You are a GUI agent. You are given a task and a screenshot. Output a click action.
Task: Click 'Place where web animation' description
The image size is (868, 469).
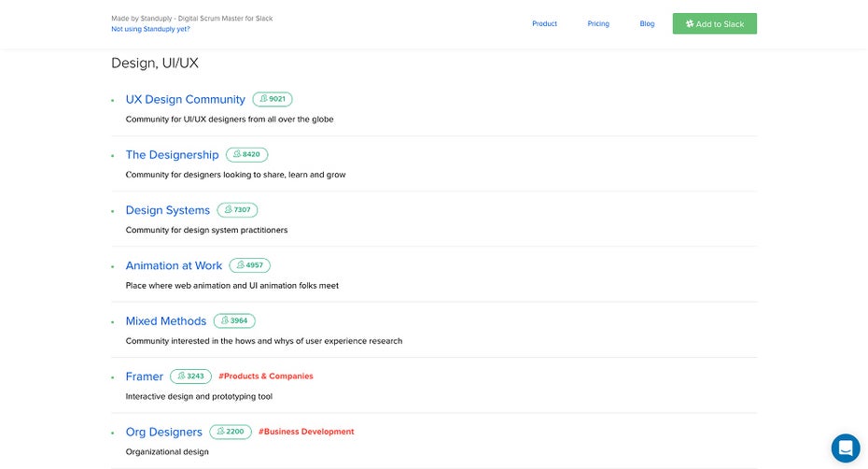(232, 286)
